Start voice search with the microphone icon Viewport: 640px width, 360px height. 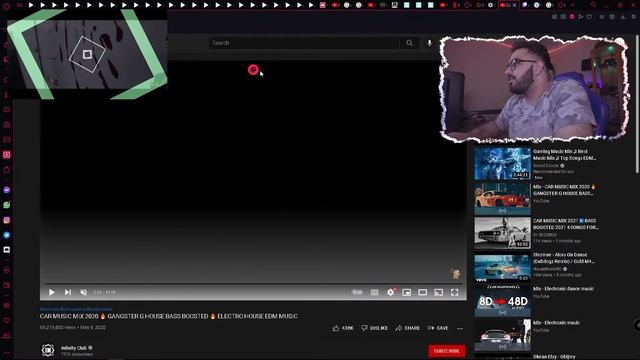pyautogui.click(x=429, y=43)
